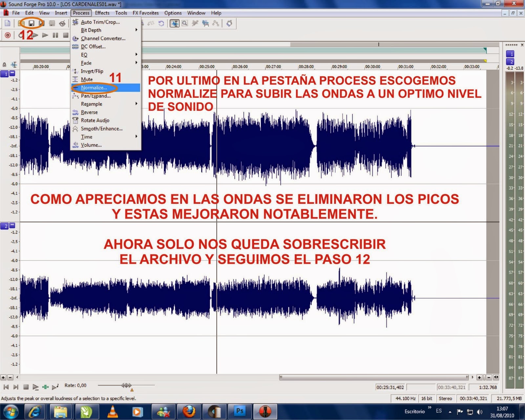Image resolution: width=525 pixels, height=420 pixels.
Task: Toggle the channel 2 number button
Action: coord(5,226)
